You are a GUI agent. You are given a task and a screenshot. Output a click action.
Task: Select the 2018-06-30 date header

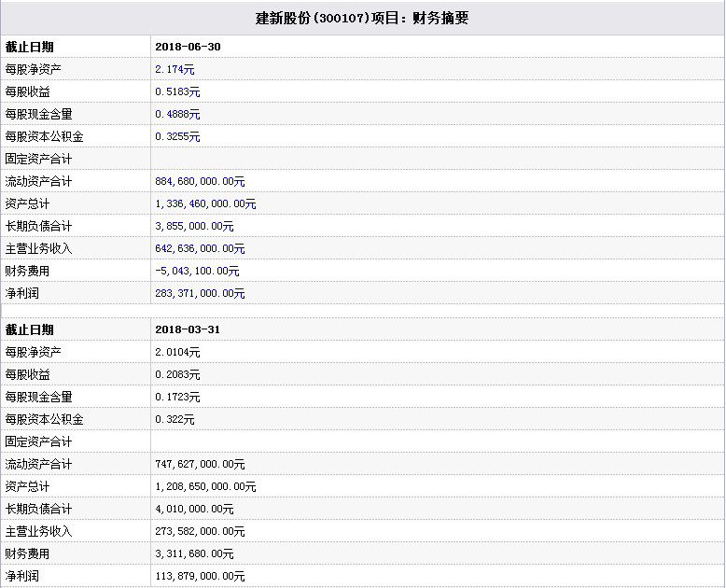pyautogui.click(x=188, y=47)
